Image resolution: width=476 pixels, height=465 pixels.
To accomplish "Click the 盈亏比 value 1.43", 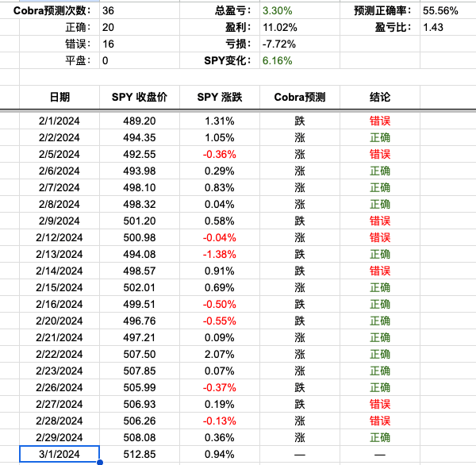I will (x=447, y=27).
